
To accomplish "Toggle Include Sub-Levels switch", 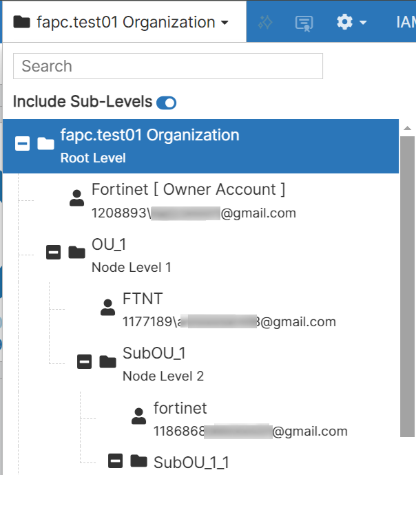I will pyautogui.click(x=166, y=103).
